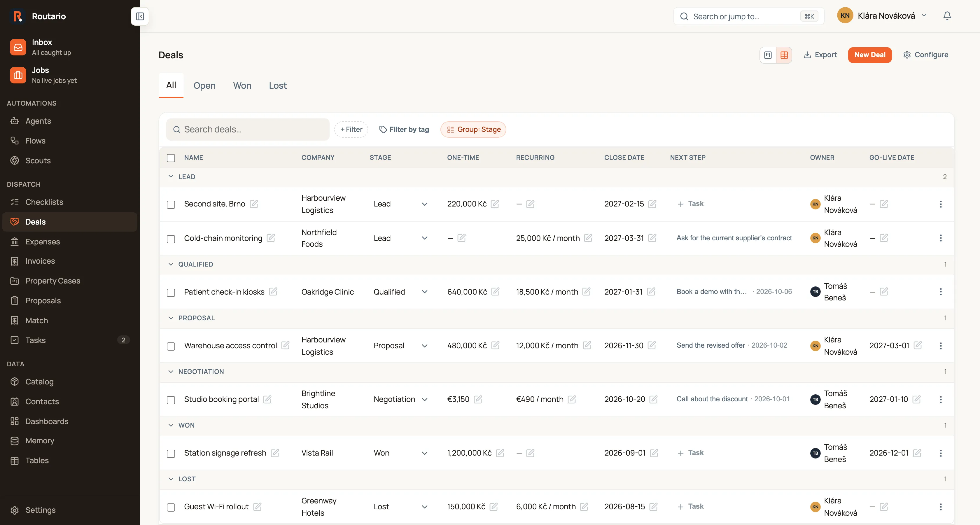980x525 pixels.
Task: Open Memory in sidebar
Action: click(x=70, y=440)
